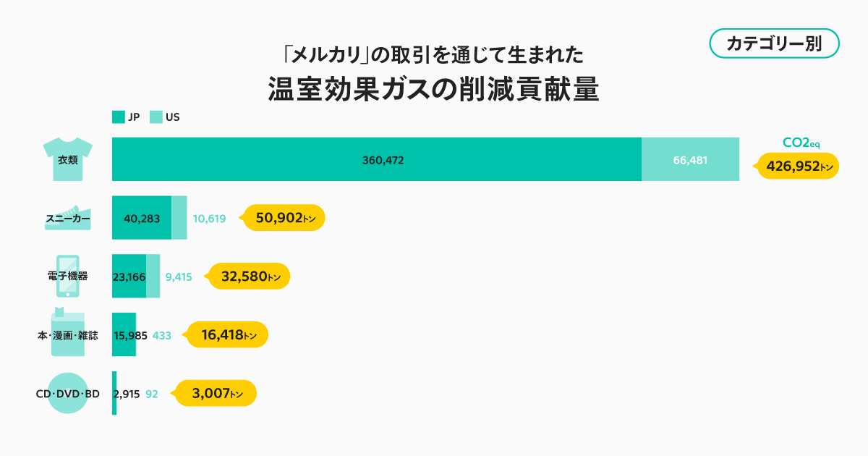Image resolution: width=868 pixels, height=456 pixels.
Task: Click the 温室効果ガスの削減貢献量 headline
Action: [x=434, y=89]
